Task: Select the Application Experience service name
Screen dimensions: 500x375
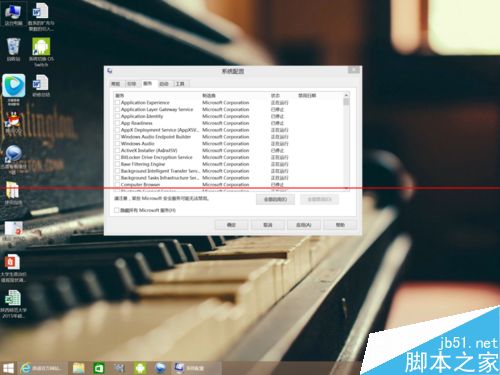Action: [x=145, y=103]
